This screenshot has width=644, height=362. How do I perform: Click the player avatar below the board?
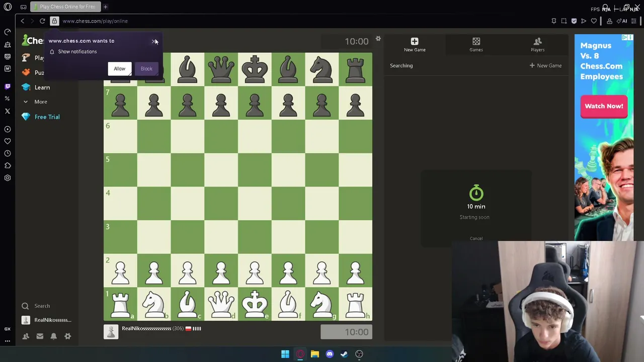111,332
